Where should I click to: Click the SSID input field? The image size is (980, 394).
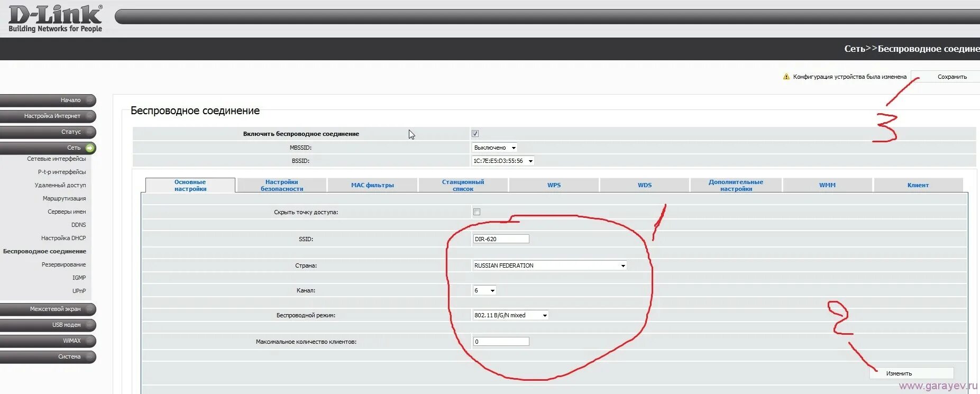(x=501, y=239)
